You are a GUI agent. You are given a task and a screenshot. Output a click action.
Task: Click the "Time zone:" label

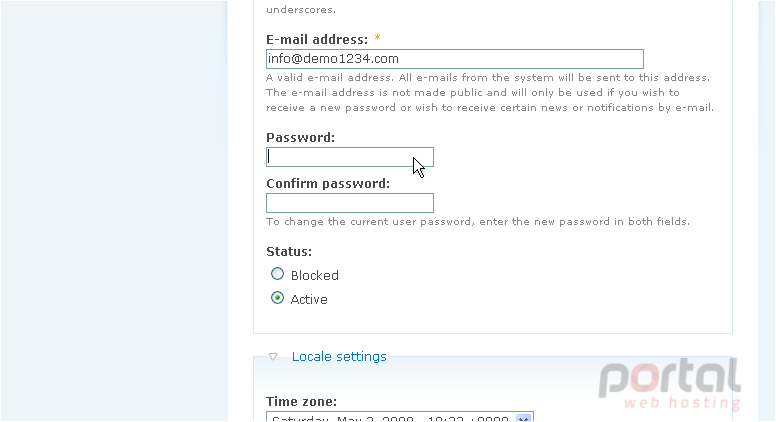301,401
